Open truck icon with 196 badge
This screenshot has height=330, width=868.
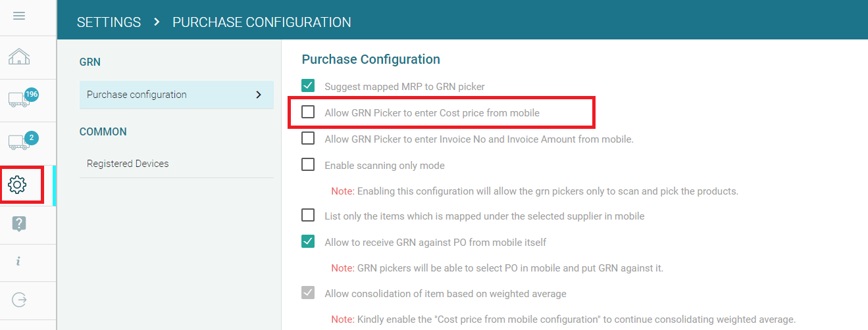pyautogui.click(x=20, y=99)
